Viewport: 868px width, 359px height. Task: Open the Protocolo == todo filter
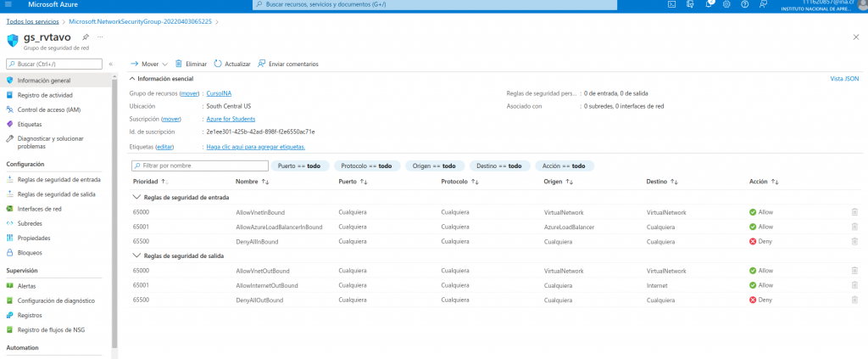pos(367,165)
